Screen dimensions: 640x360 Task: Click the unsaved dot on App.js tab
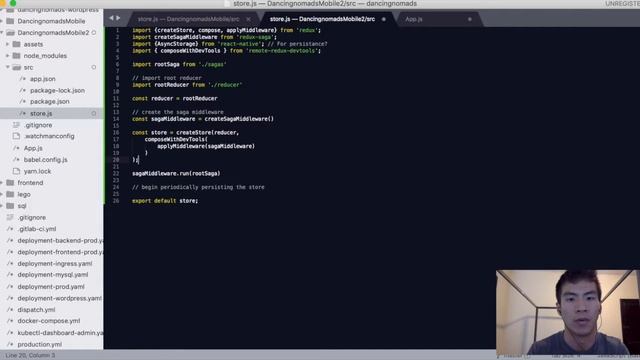point(470,19)
